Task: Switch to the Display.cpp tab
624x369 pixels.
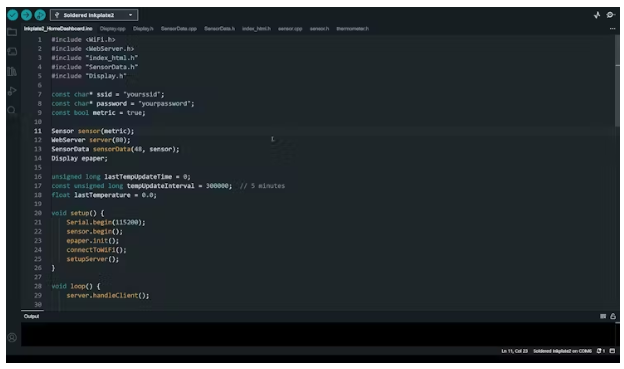Action: click(x=113, y=29)
